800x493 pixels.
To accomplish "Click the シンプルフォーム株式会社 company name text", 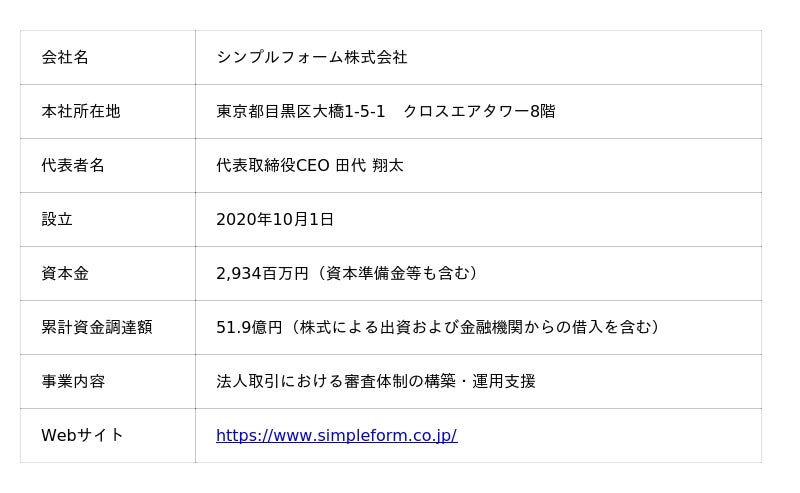I will click(312, 58).
